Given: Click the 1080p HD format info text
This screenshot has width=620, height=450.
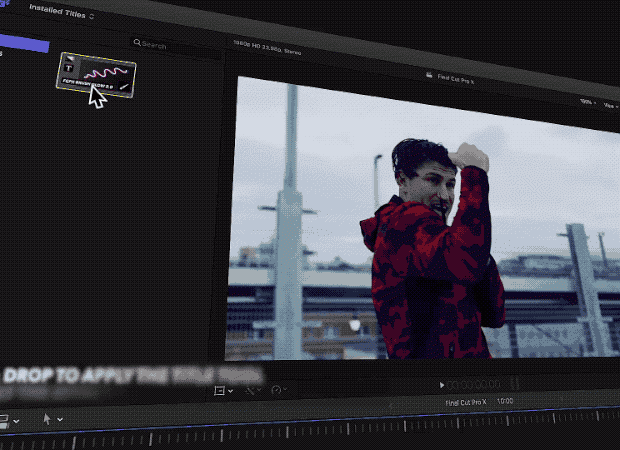Looking at the screenshot, I should point(267,47).
